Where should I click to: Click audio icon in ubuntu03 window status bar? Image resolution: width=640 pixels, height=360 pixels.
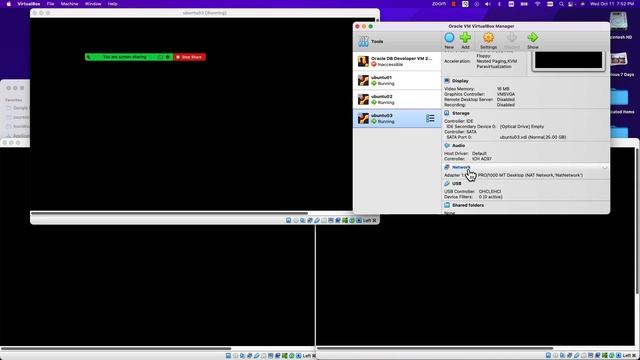point(302,220)
